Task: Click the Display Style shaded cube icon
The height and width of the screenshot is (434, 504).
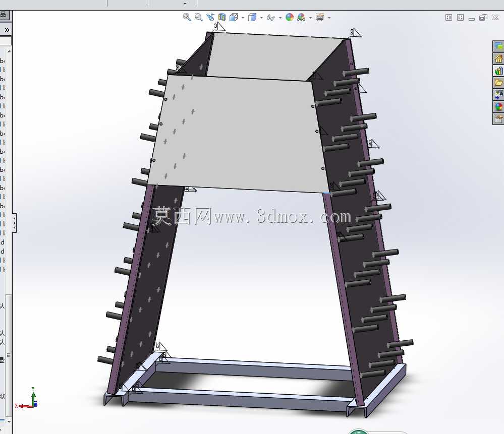Action: [252, 17]
